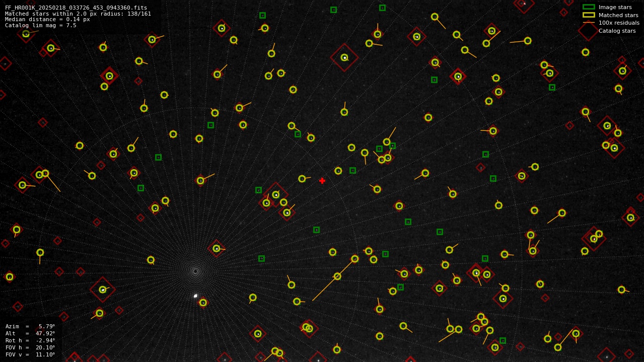Click the FOV h = 20.10° readout
The width and height of the screenshot is (644, 362).
point(30,347)
